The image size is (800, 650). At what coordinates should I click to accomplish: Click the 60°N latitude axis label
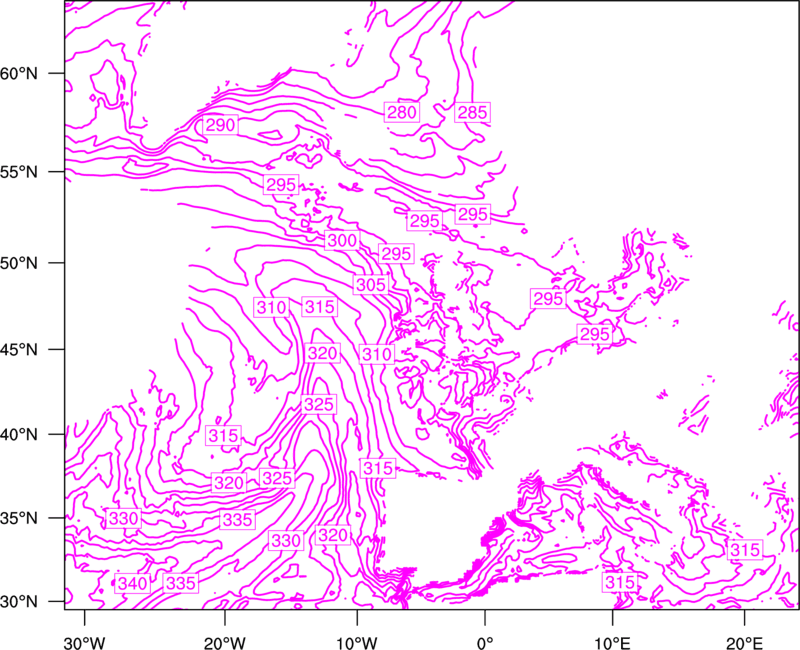point(19,73)
